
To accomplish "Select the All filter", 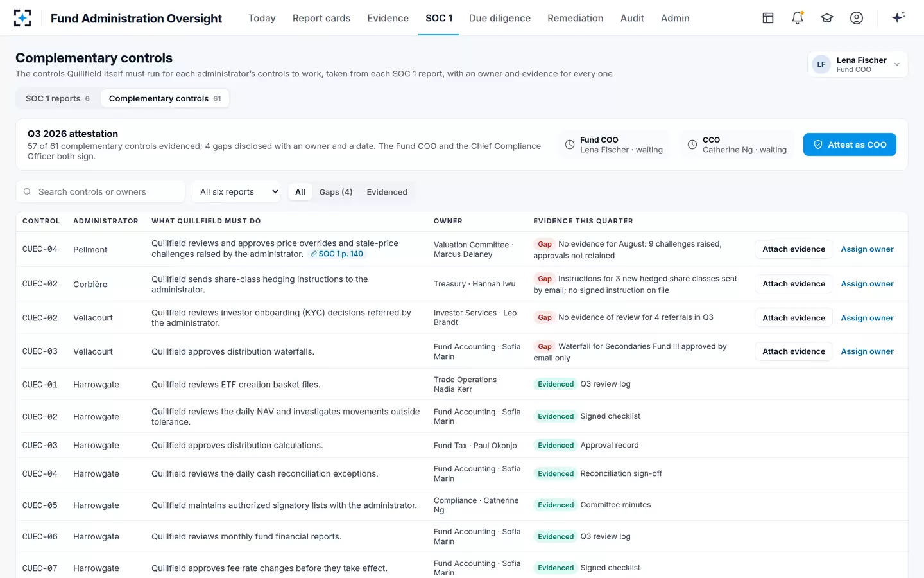I will point(300,192).
